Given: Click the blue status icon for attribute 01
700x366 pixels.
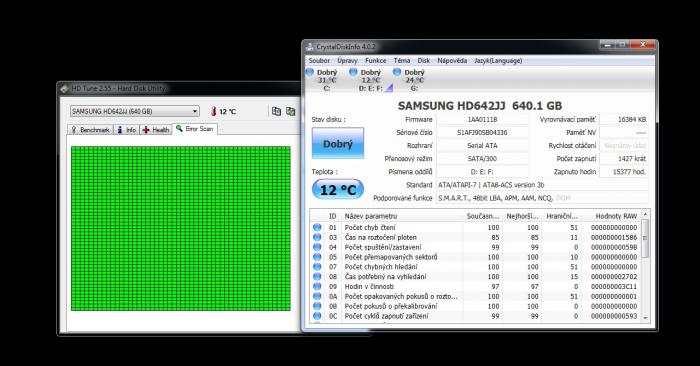Looking at the screenshot, I should click(317, 227).
